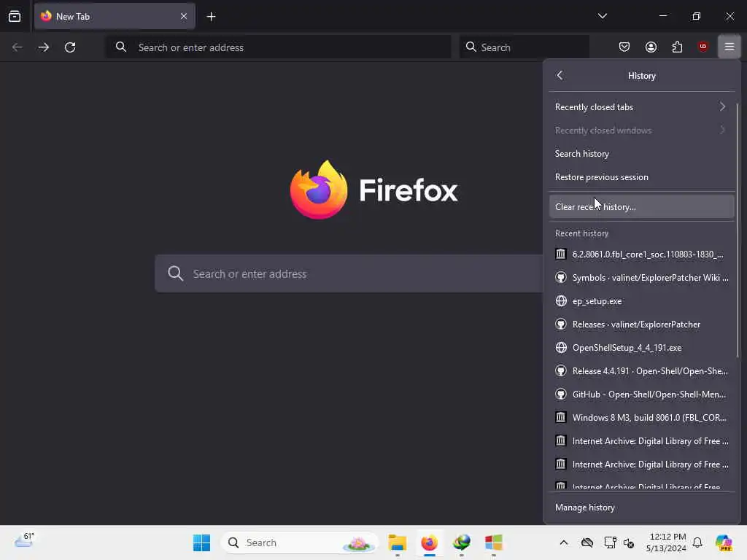Select Restore previous session
Screen dimensions: 747x560
tap(641, 177)
